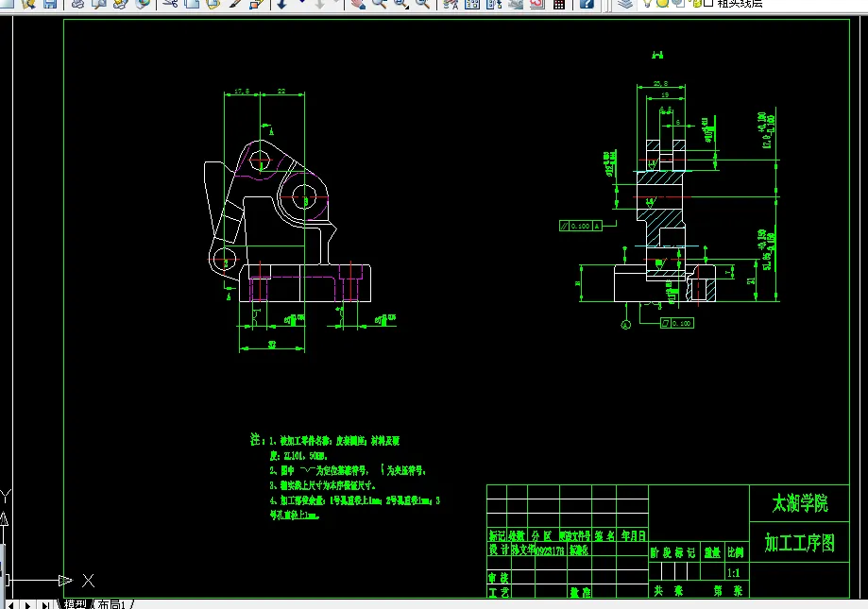Click the previous layout tab arrow

click(11, 605)
